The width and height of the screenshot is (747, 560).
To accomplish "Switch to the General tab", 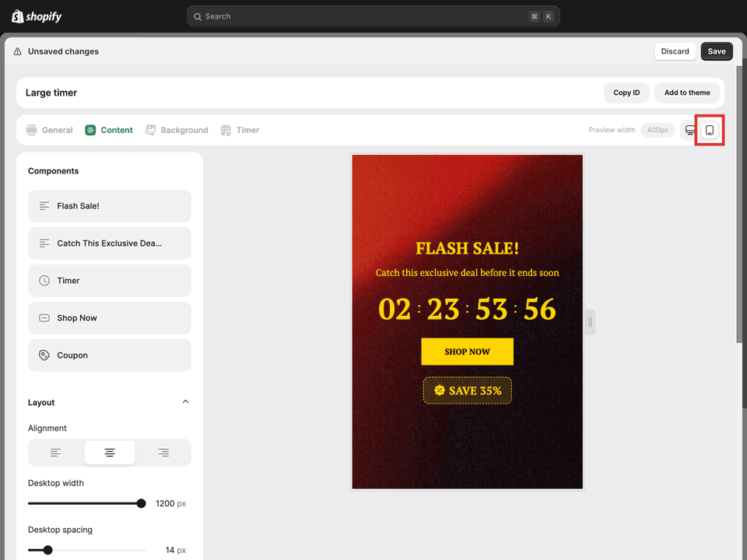I will tap(49, 130).
